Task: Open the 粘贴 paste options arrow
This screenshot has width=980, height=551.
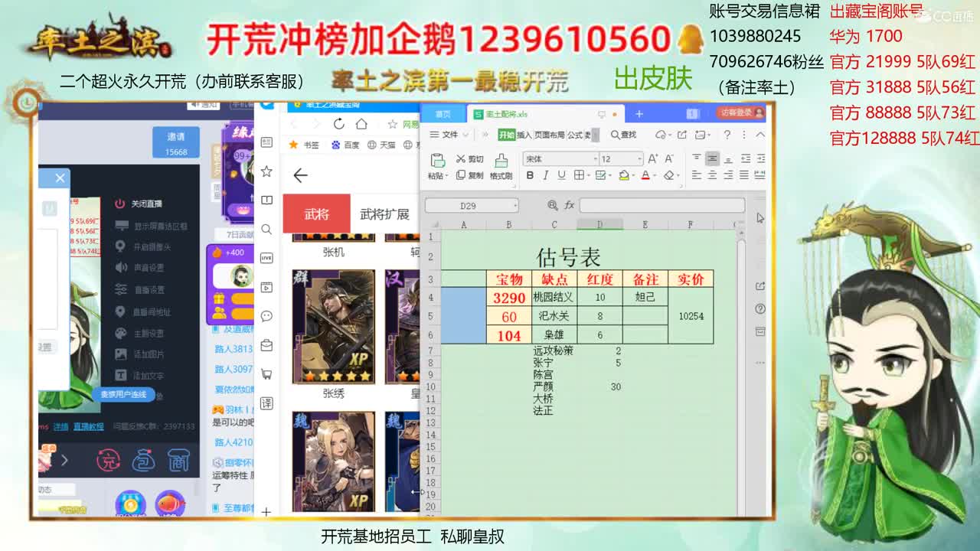Action: [x=446, y=176]
